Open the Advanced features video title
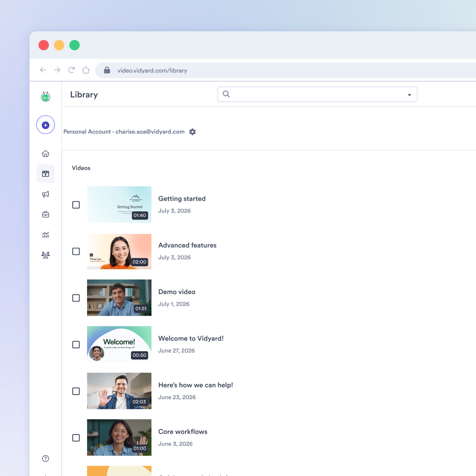476x476 pixels. pos(187,245)
